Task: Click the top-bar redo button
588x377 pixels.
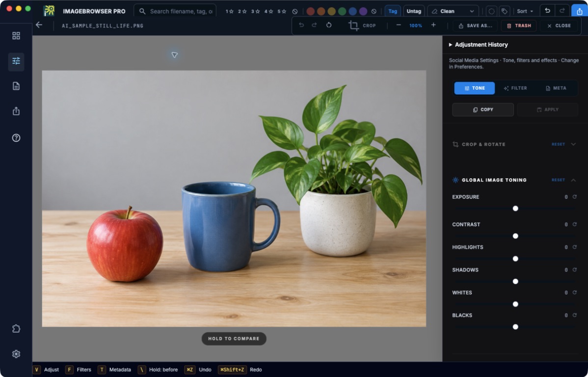Action: pyautogui.click(x=562, y=11)
